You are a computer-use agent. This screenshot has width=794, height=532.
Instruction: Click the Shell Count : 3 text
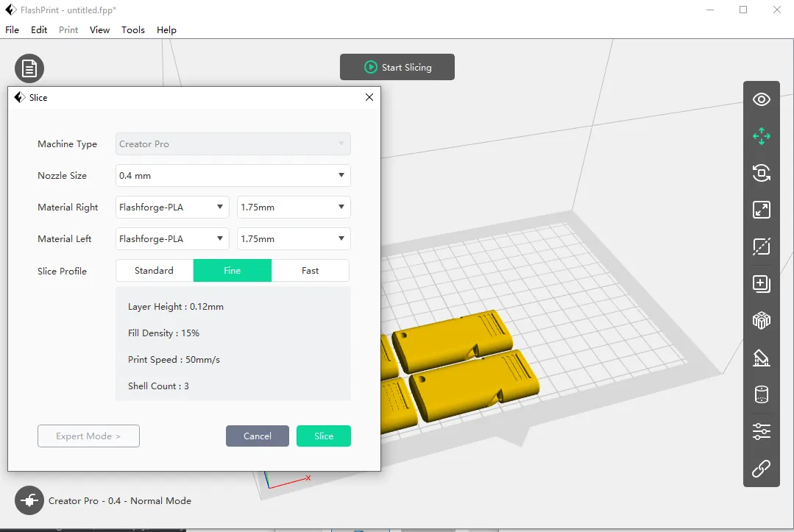tap(158, 386)
